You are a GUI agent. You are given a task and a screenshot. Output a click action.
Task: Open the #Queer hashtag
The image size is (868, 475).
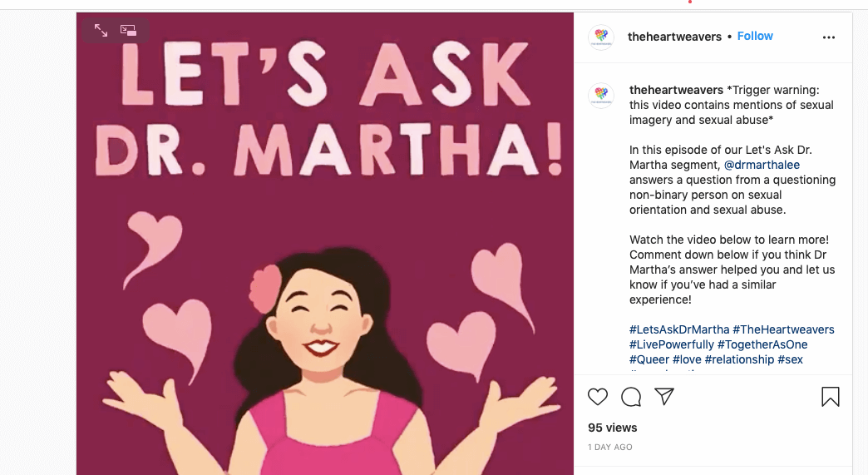tap(649, 359)
